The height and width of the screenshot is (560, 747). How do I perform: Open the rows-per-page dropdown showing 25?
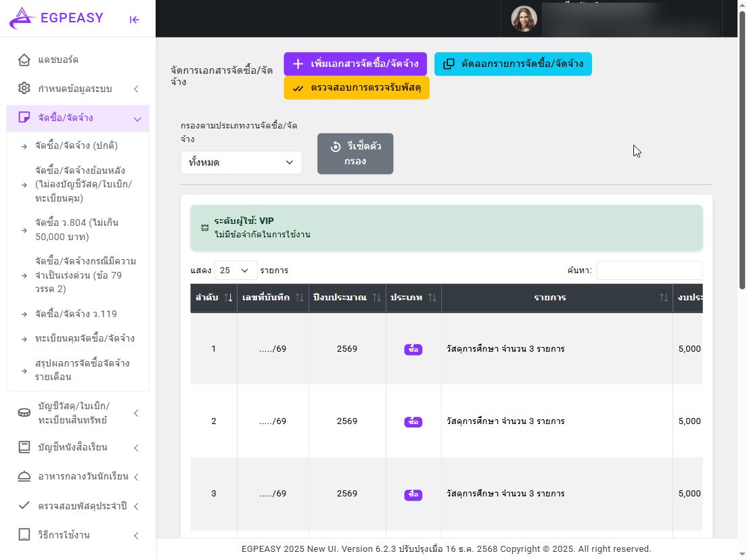(x=235, y=271)
